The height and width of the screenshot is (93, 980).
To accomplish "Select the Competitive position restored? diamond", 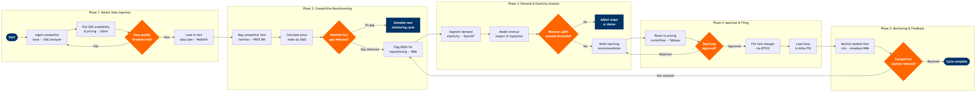I will coord(903,61).
